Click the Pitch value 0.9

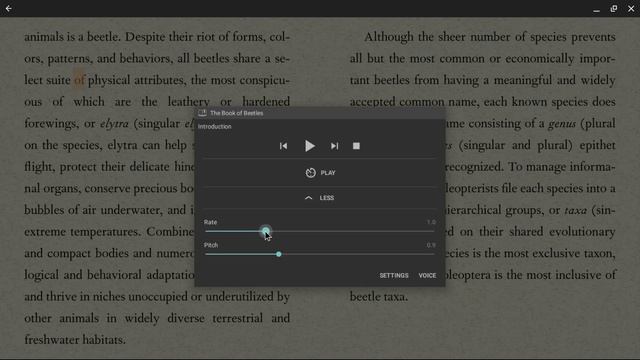(431, 245)
